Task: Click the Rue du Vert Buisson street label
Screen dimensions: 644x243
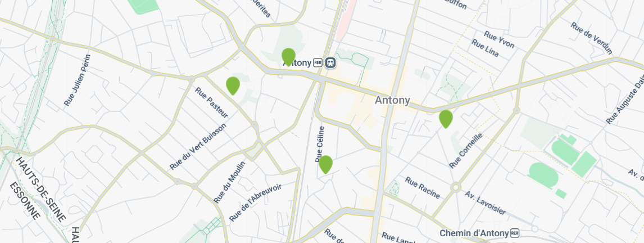Action: [198, 146]
